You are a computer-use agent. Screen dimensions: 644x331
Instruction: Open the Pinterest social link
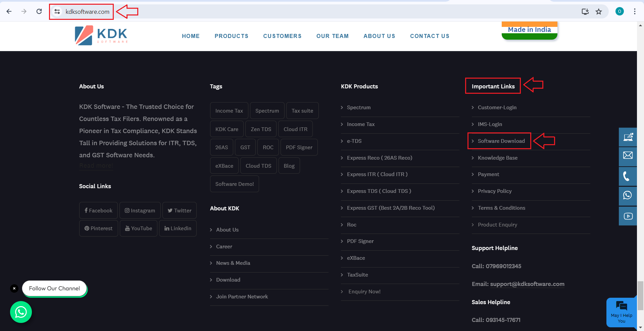99,228
